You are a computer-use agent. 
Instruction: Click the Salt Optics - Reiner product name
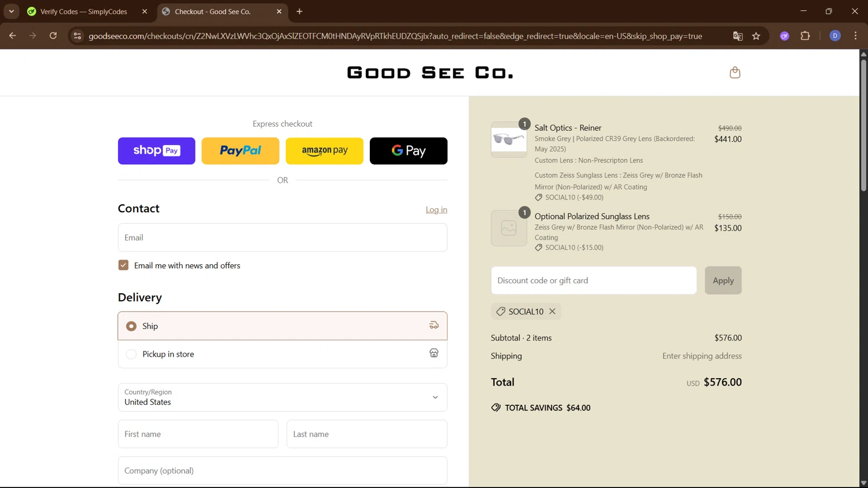click(568, 128)
